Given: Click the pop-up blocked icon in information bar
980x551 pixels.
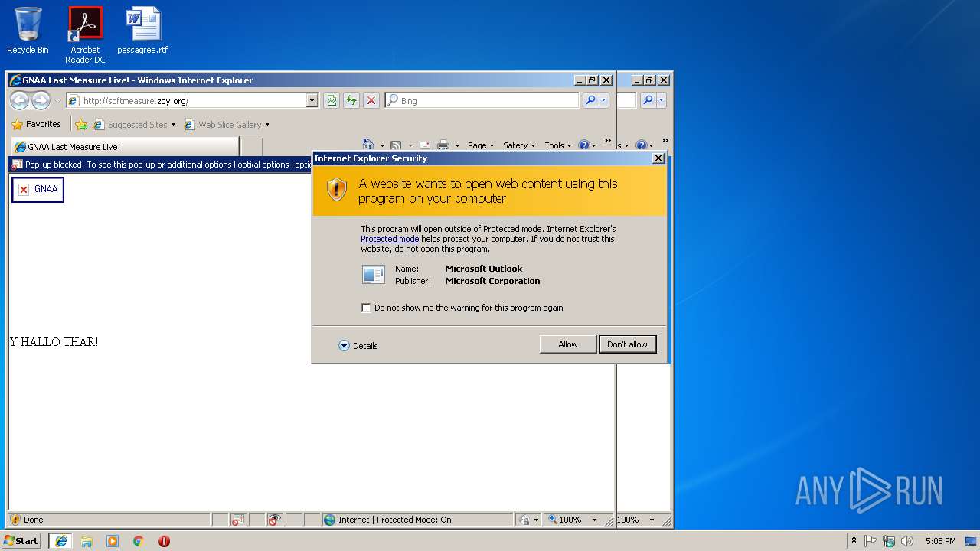Looking at the screenshot, I should [17, 165].
